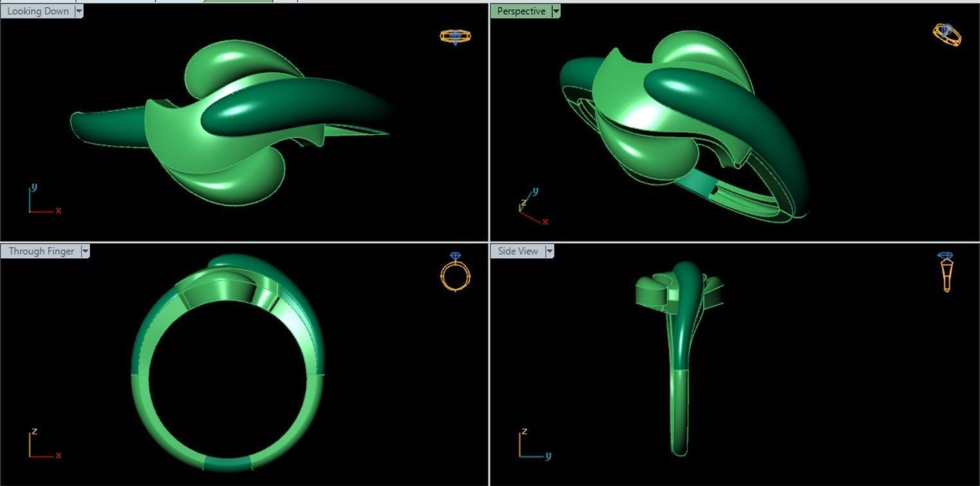Viewport: 980px width, 486px height.
Task: Click the ring orientation icon in Perspective view
Action: pyautogui.click(x=947, y=34)
